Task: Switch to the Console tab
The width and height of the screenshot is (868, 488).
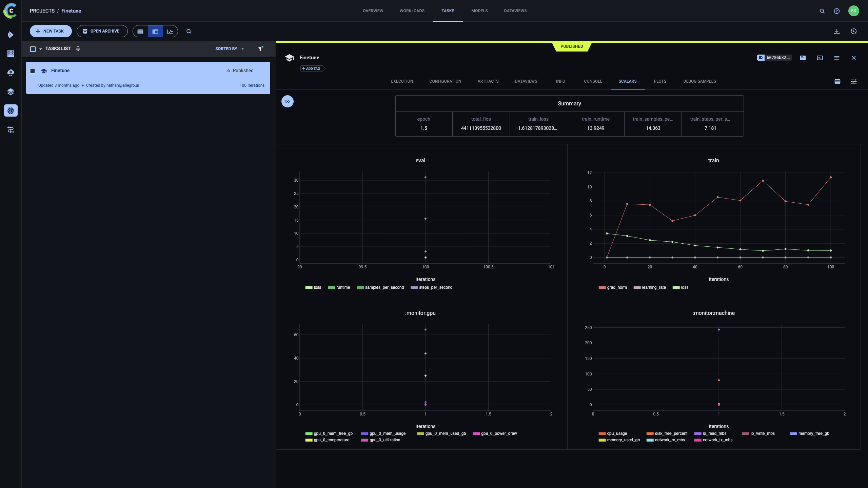Action: [593, 81]
